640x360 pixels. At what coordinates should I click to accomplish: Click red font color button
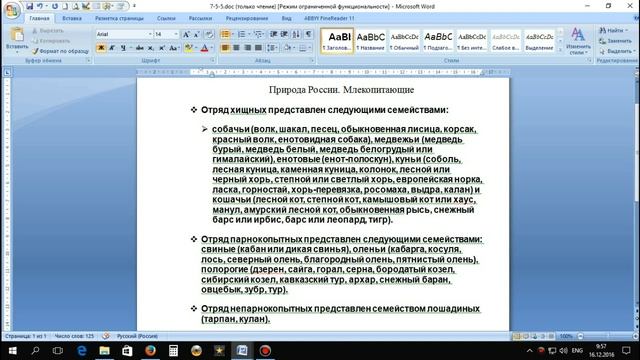[x=204, y=48]
